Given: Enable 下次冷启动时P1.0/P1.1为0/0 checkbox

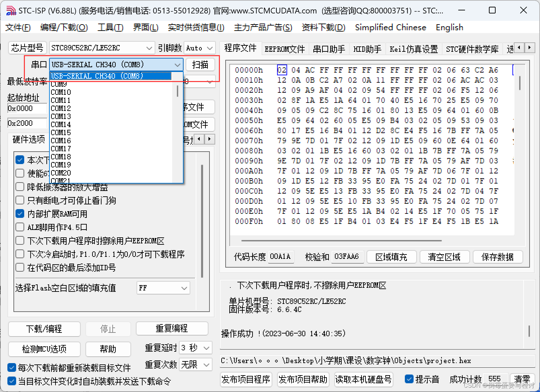Looking at the screenshot, I should 20,254.
